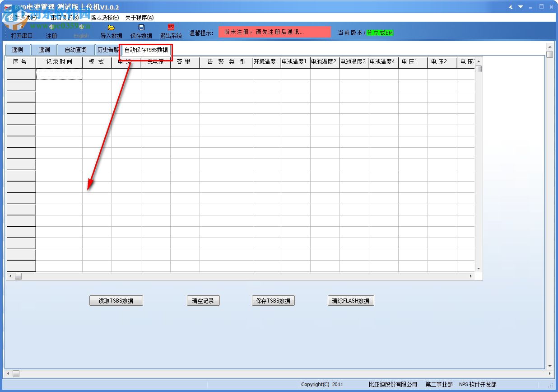Screen dimensions: 558x392
Task: Click the 注册 register toolbar icon
Action: tap(51, 31)
